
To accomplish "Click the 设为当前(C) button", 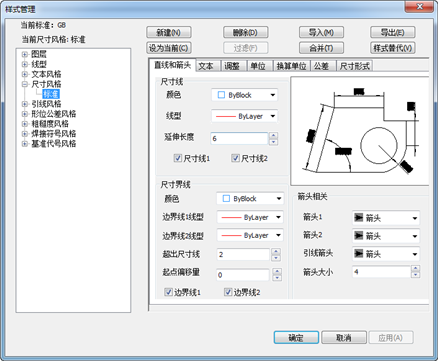I will point(169,48).
